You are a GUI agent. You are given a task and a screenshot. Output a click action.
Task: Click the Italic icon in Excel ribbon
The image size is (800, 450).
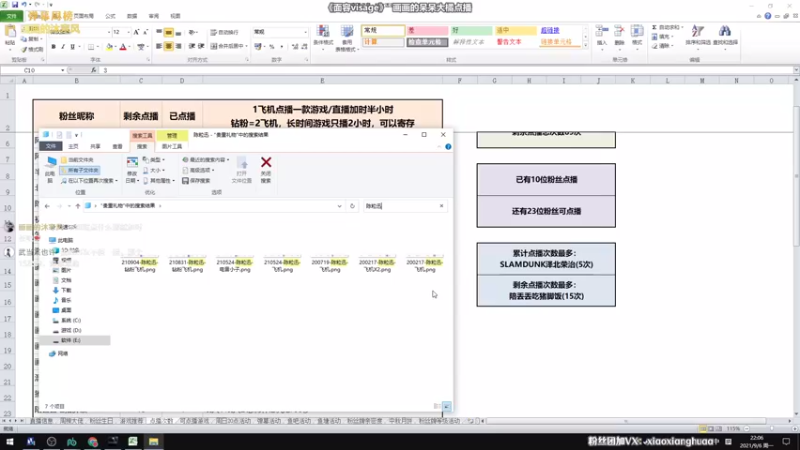click(x=63, y=47)
